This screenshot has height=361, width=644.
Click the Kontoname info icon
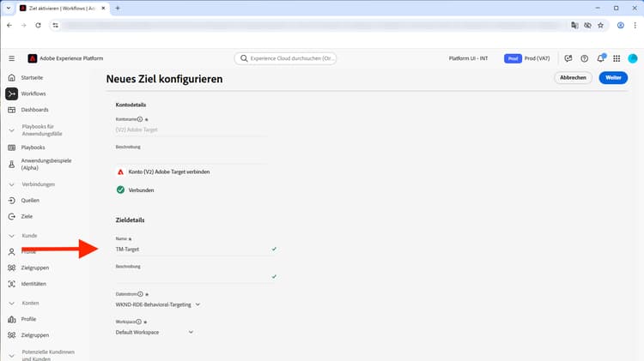coord(140,119)
